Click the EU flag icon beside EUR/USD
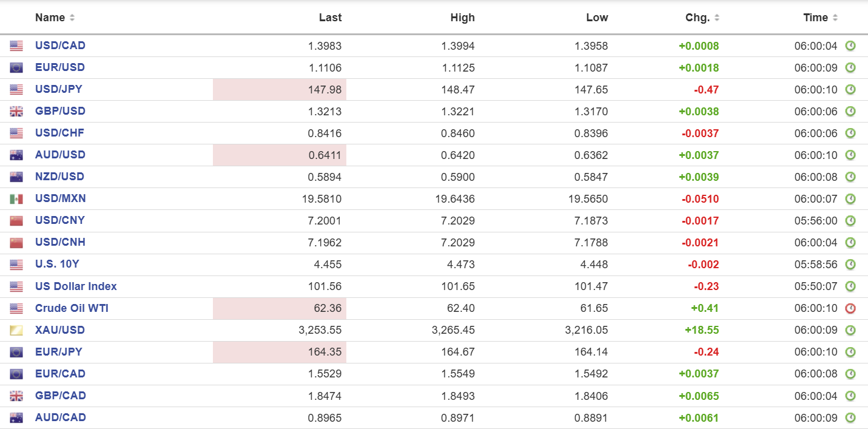868x429 pixels. pyautogui.click(x=16, y=67)
